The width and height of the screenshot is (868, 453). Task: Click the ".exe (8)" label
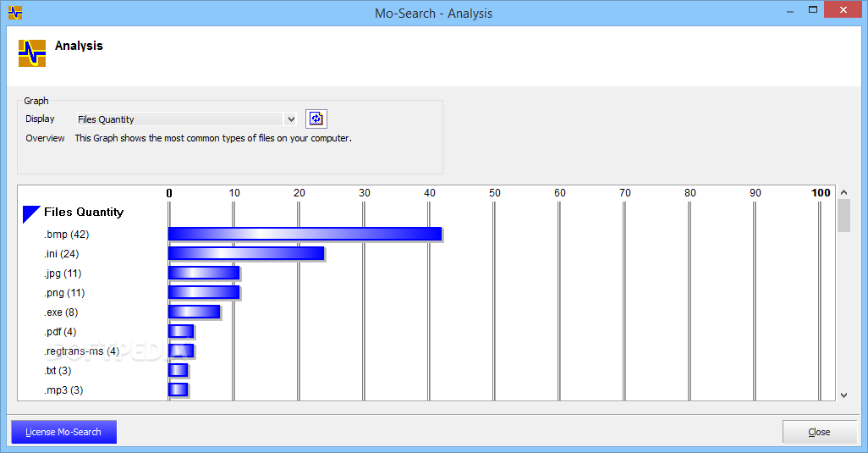[61, 312]
